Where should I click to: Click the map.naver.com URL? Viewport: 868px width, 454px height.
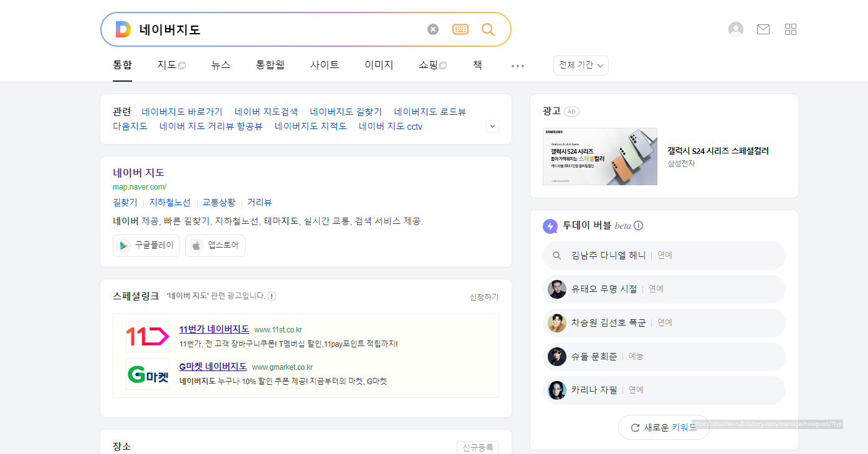tap(140, 187)
